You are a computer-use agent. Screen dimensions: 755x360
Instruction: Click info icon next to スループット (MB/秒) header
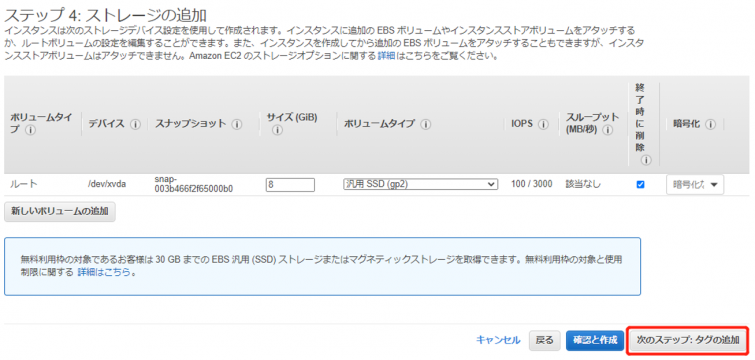[x=607, y=130]
